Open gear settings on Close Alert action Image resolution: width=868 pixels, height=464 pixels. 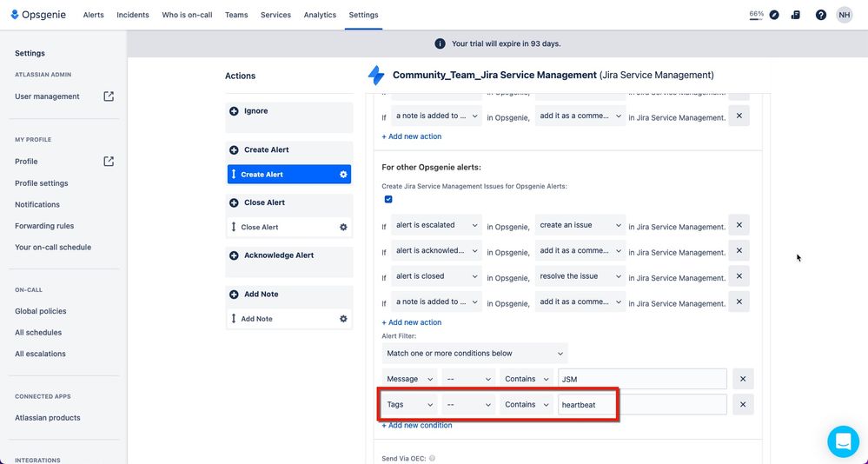pyautogui.click(x=343, y=227)
